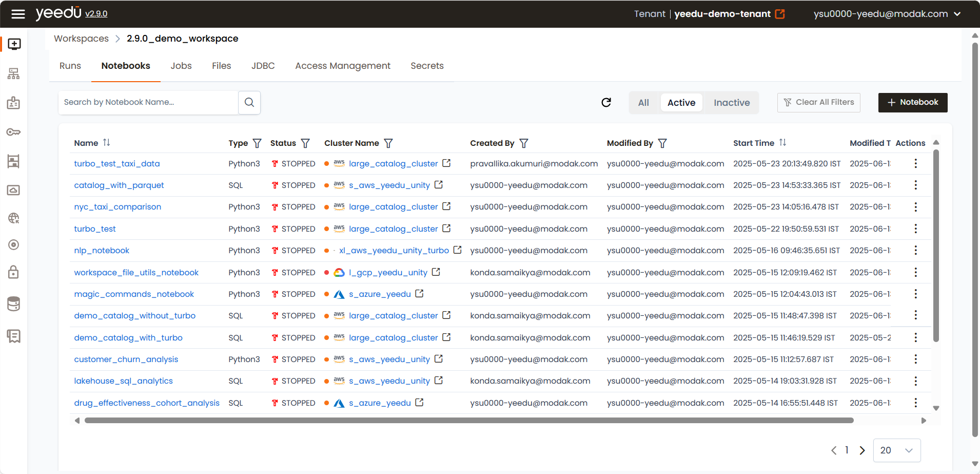Click the create workspace sidebar icon
This screenshot has width=980, height=474.
(14, 44)
